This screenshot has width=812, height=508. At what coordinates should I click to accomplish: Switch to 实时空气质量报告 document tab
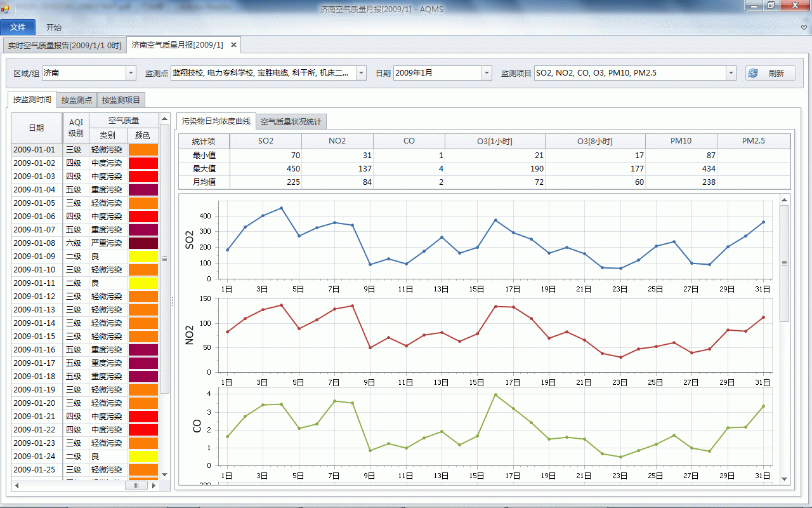(65, 46)
